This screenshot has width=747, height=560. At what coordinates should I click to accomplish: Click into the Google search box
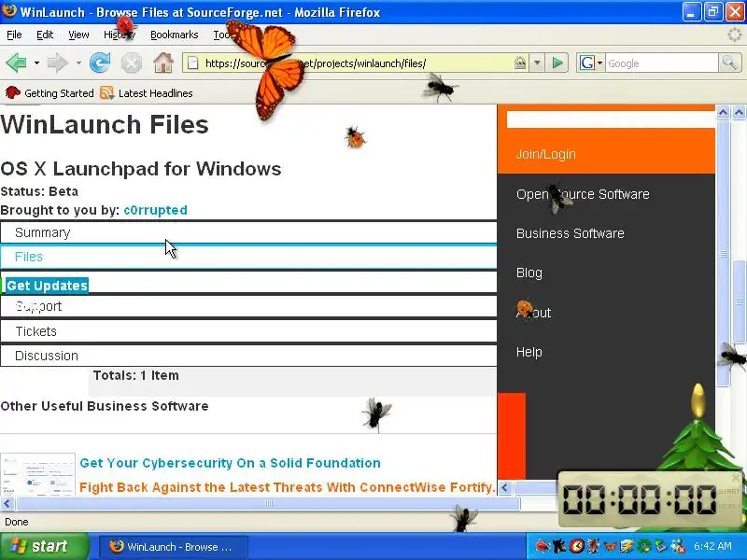tap(661, 63)
